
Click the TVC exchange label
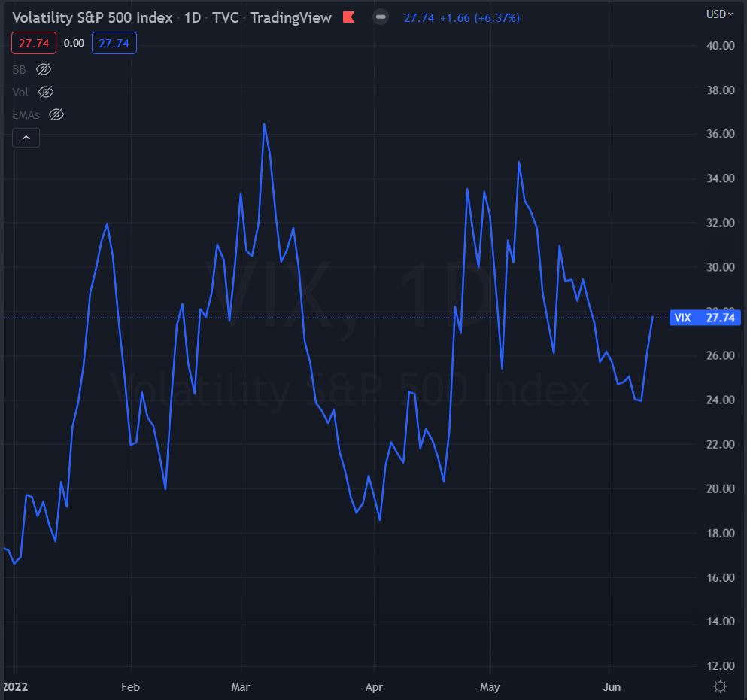pos(226,17)
